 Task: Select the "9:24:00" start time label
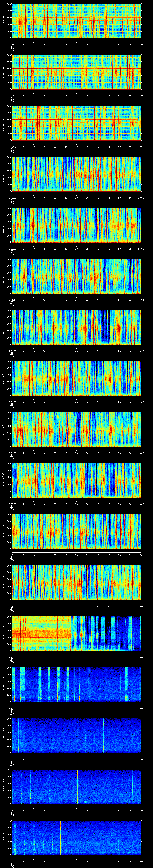12,453
